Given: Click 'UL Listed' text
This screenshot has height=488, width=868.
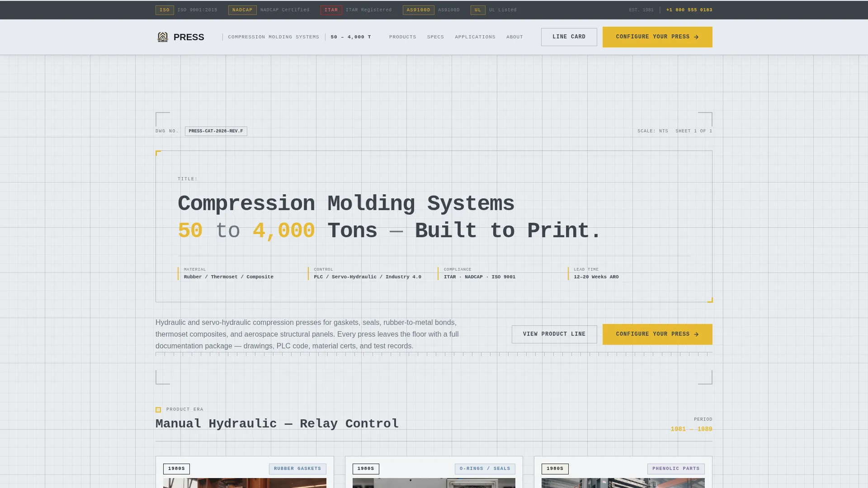Looking at the screenshot, I should [x=503, y=10].
